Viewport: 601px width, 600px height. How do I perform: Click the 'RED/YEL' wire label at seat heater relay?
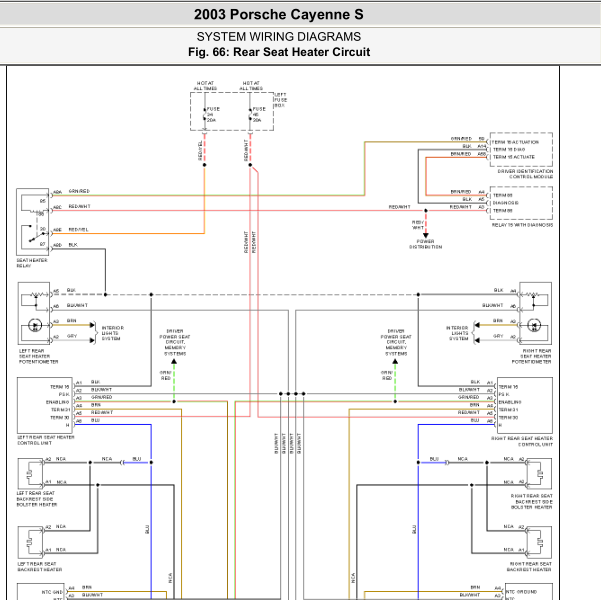pyautogui.click(x=78, y=230)
